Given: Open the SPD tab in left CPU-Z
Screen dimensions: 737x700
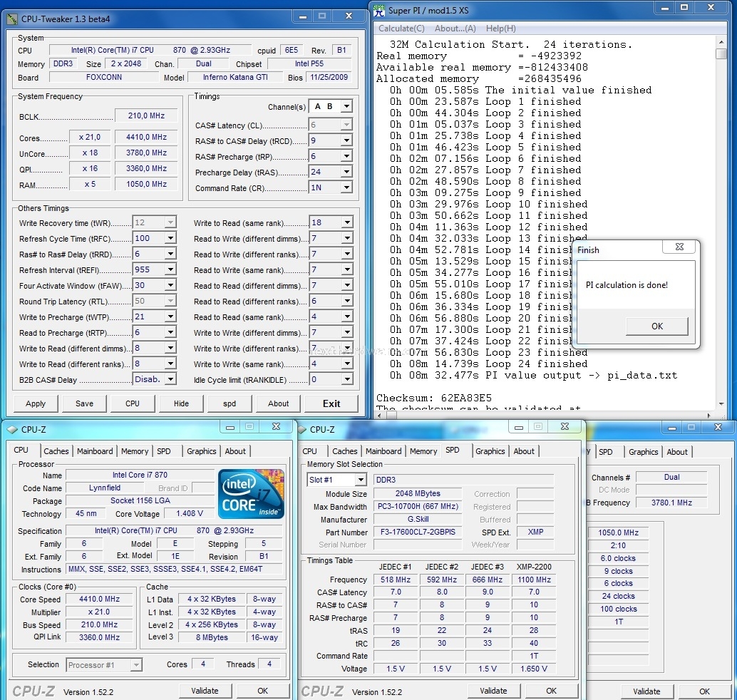Looking at the screenshot, I should [x=163, y=451].
